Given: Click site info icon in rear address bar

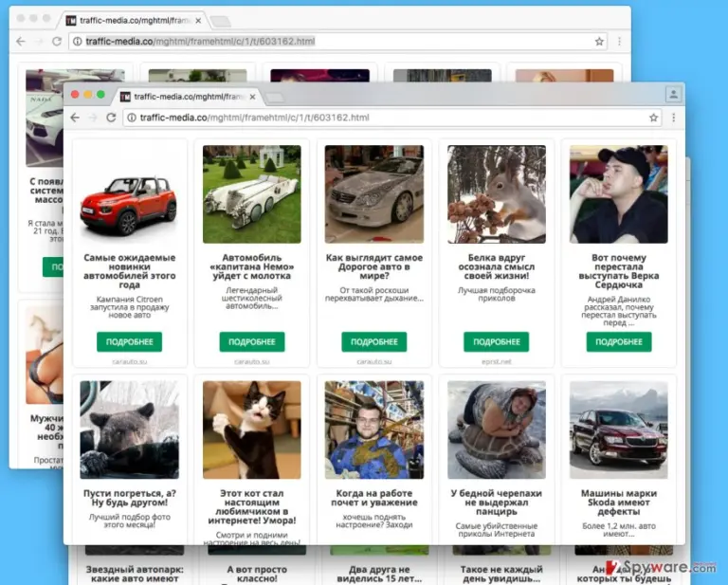Looking at the screenshot, I should tap(78, 42).
